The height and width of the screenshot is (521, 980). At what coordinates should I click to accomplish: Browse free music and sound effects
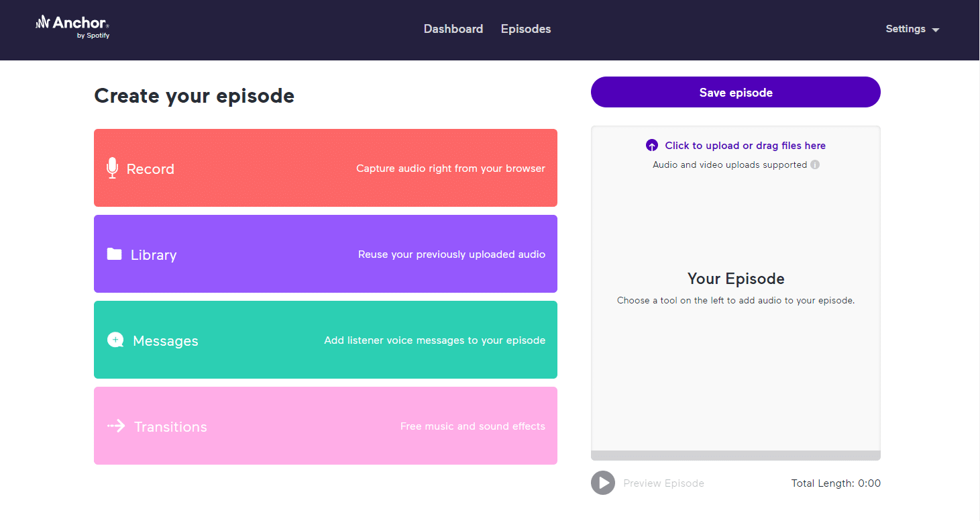325,426
